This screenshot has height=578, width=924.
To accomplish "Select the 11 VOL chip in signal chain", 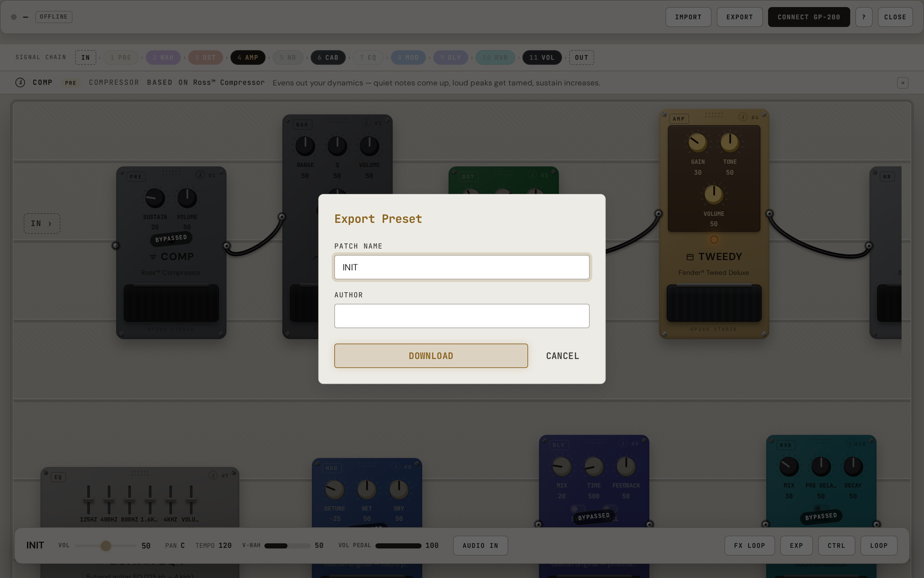I will [x=542, y=57].
